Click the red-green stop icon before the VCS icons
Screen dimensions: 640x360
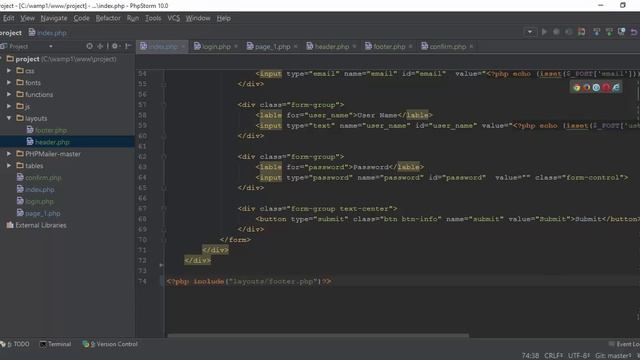click(x=582, y=32)
